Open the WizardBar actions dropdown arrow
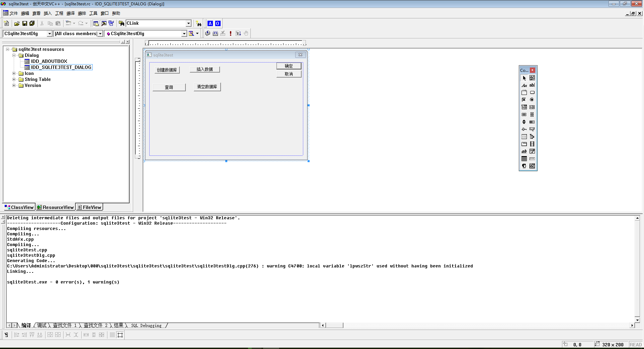This screenshot has height=349, width=644. click(x=197, y=33)
